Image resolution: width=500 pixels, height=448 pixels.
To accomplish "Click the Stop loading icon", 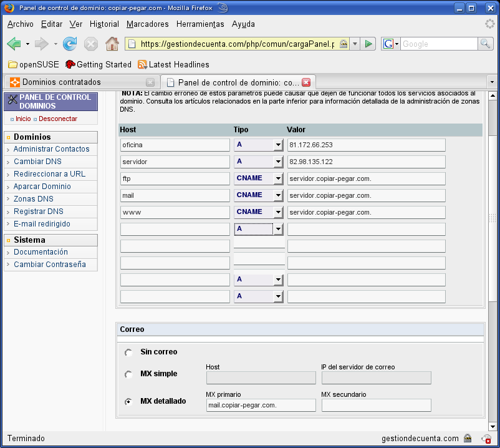I will pyautogui.click(x=91, y=44).
